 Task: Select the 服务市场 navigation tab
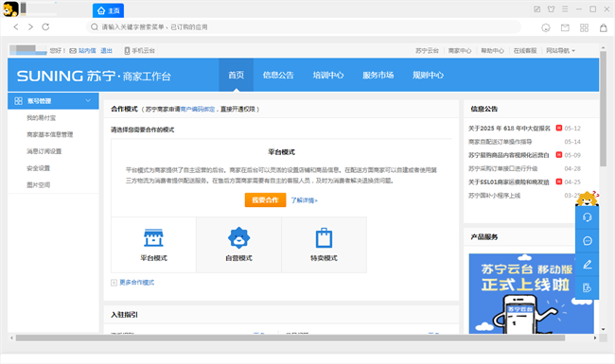tap(378, 75)
